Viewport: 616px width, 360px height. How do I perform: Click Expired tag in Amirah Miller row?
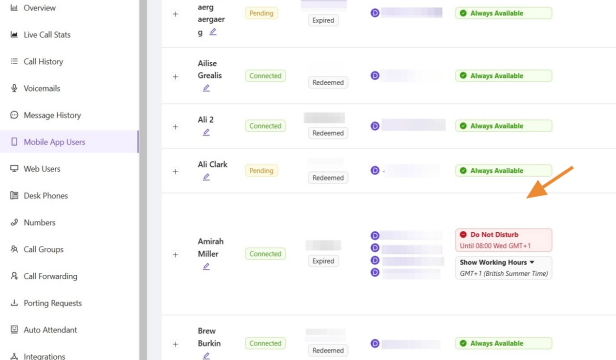323,261
